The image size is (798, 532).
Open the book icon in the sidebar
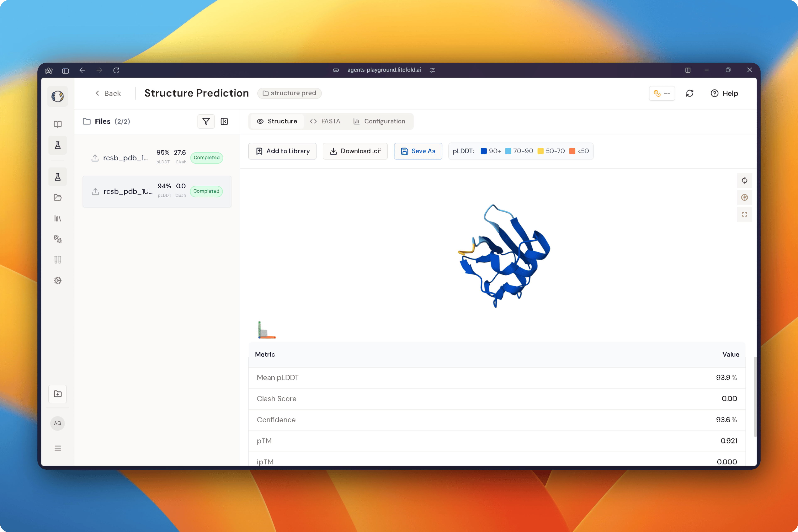click(x=58, y=124)
